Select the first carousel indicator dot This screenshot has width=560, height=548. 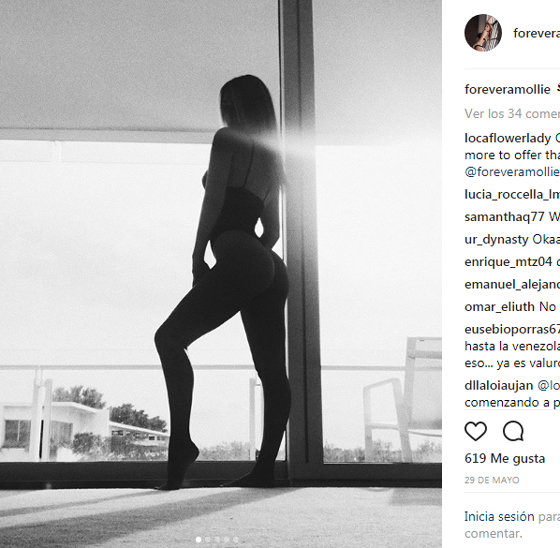[199, 539]
